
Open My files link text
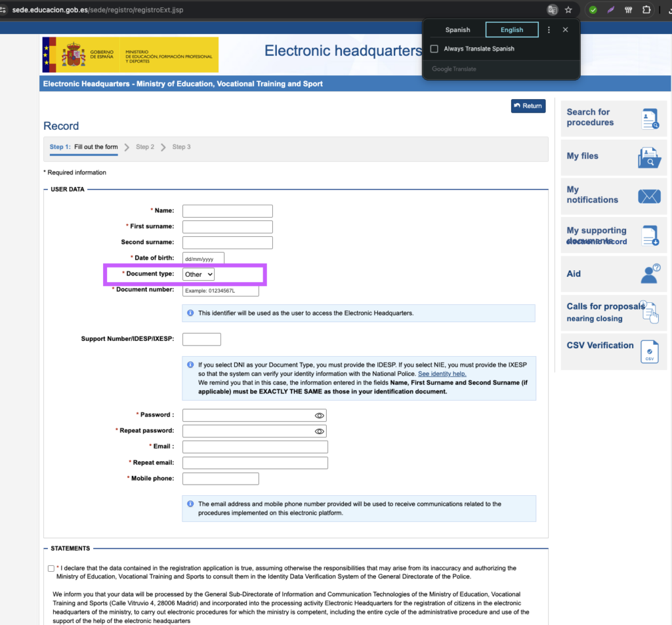tap(583, 156)
